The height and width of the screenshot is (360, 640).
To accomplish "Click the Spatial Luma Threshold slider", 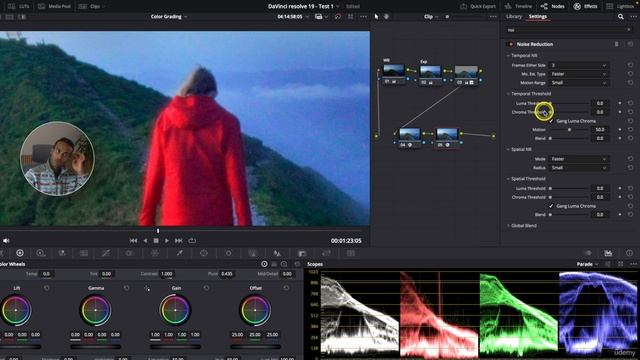I will click(x=569, y=189).
